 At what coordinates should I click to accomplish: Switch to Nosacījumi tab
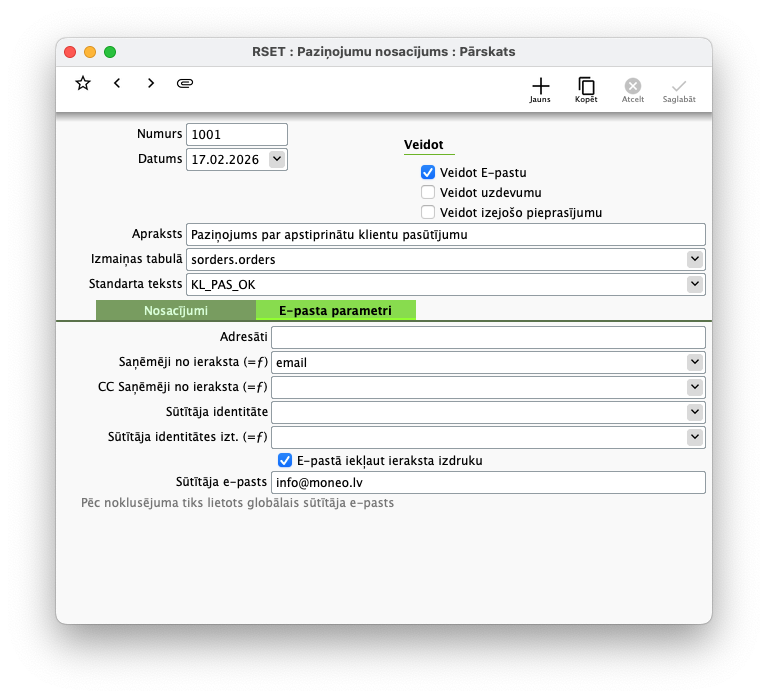pos(176,310)
